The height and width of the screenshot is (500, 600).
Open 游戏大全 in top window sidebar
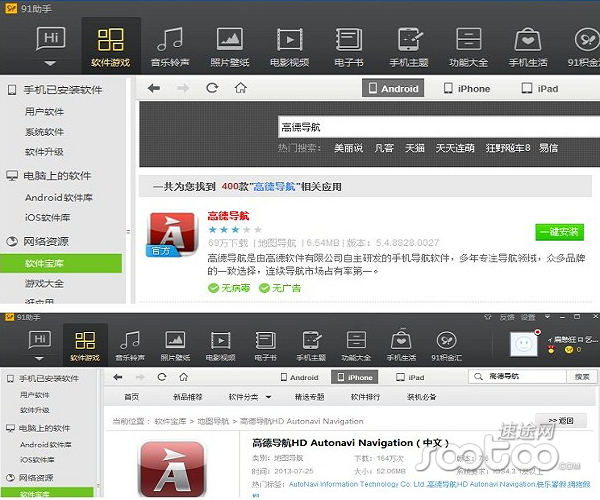point(44,283)
